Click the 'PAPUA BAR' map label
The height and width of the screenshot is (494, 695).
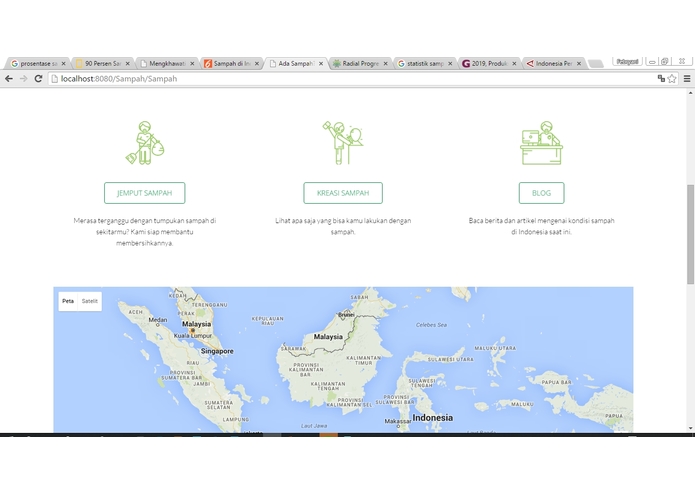[556, 382]
